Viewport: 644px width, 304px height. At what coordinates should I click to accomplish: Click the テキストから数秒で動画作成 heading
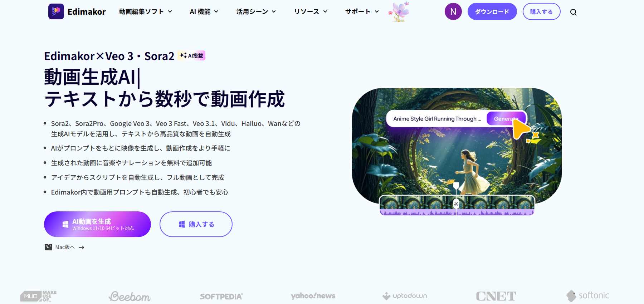coord(165,99)
